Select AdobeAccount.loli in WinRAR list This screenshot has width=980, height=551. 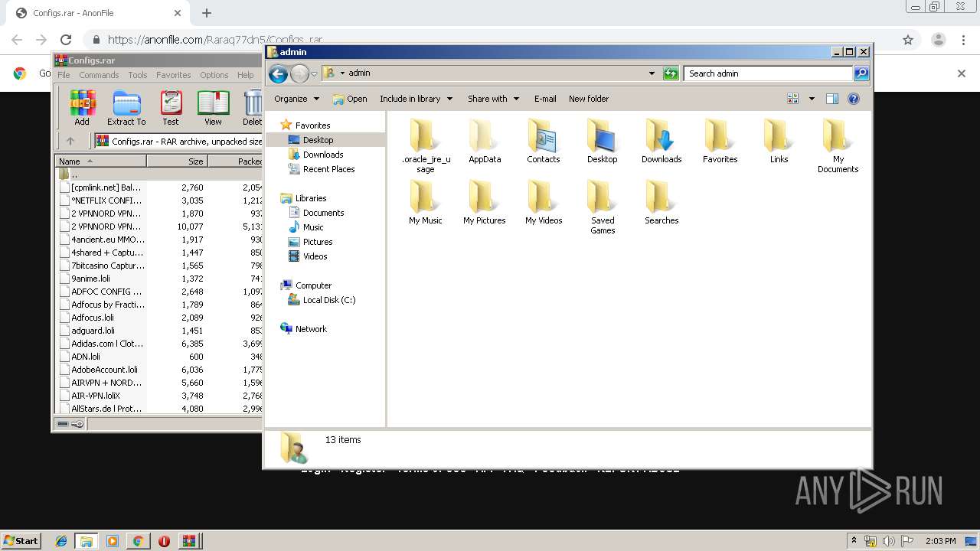(104, 370)
